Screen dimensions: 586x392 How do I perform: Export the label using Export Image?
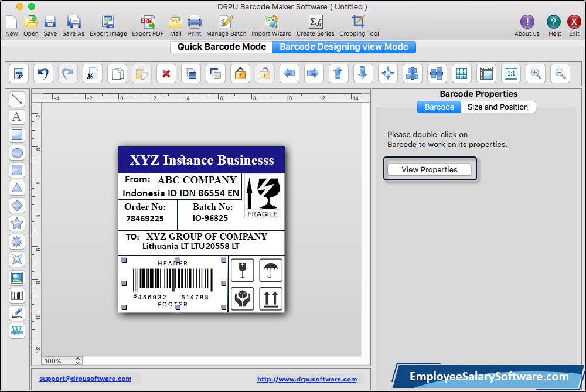[x=108, y=26]
